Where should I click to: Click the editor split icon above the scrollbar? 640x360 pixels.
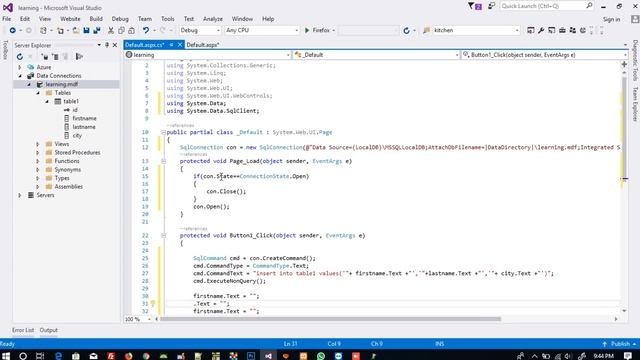click(x=624, y=64)
